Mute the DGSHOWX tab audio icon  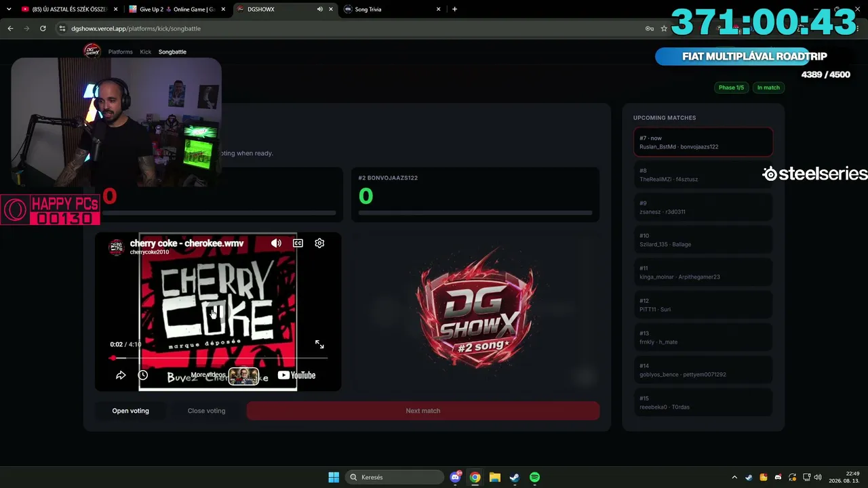click(319, 9)
